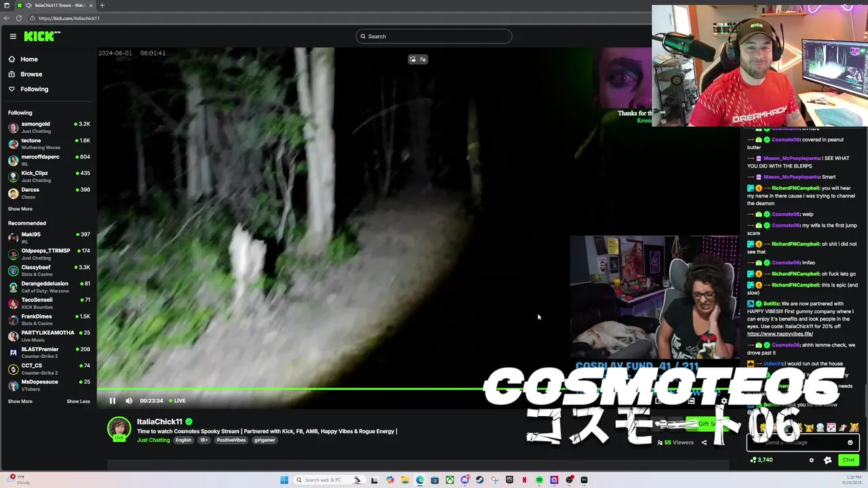Select the PositiveVibes tag
Image resolution: width=868 pixels, height=488 pixels.
point(231,440)
